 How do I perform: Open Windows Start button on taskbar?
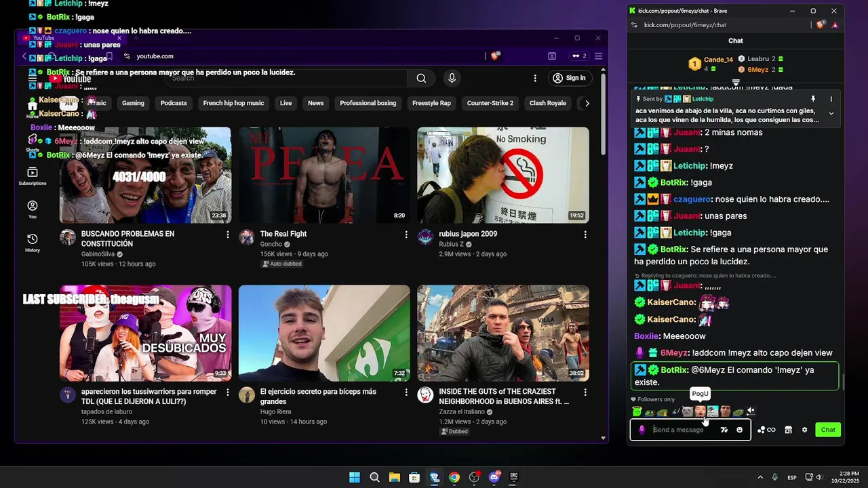click(354, 477)
